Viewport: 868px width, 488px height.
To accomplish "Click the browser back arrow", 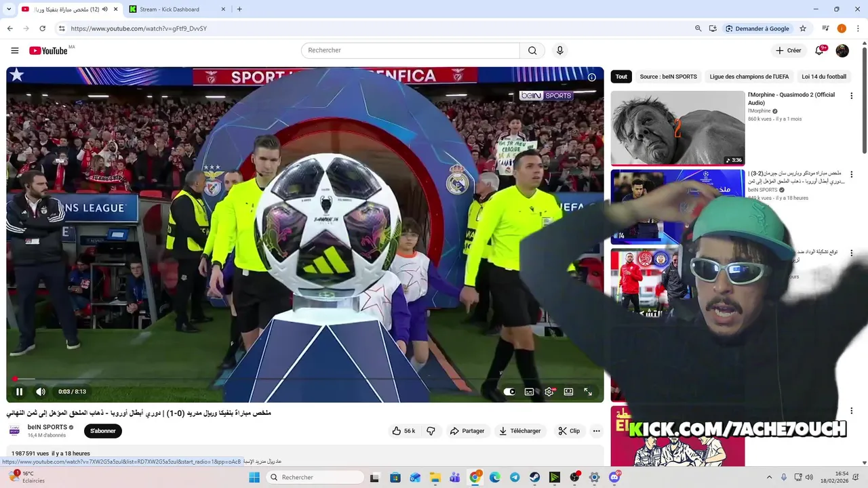I will [x=9, y=28].
